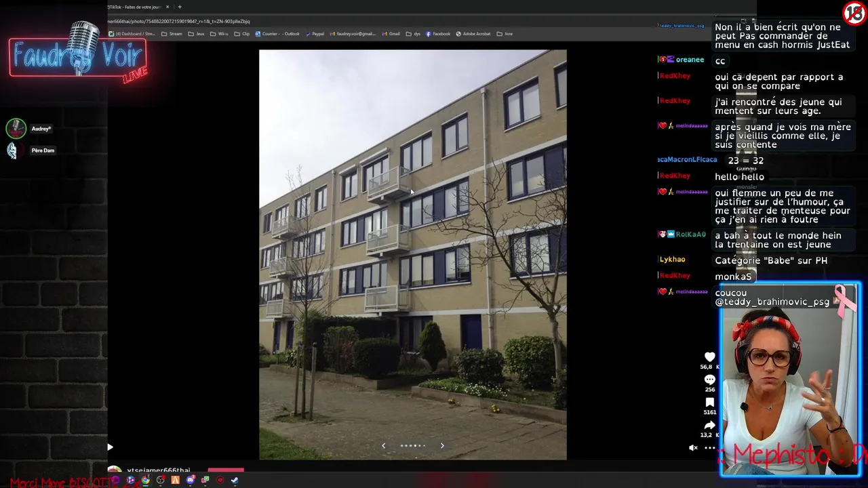Go to the previous photo with left chevron
Viewport: 868px width, 488px height.
click(x=383, y=445)
